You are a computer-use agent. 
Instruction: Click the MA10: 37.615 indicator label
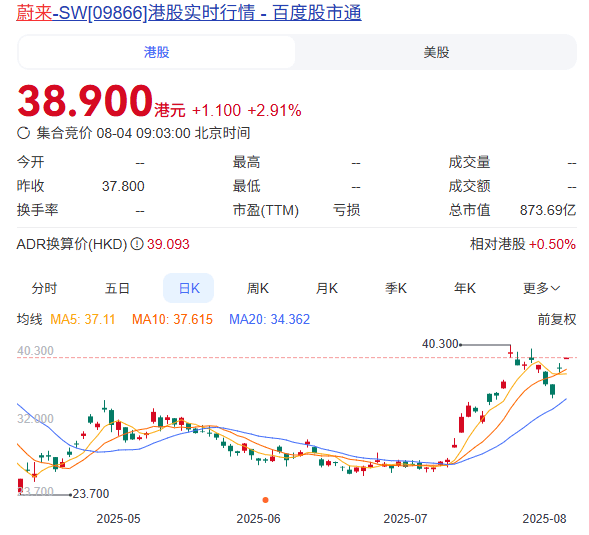click(172, 319)
